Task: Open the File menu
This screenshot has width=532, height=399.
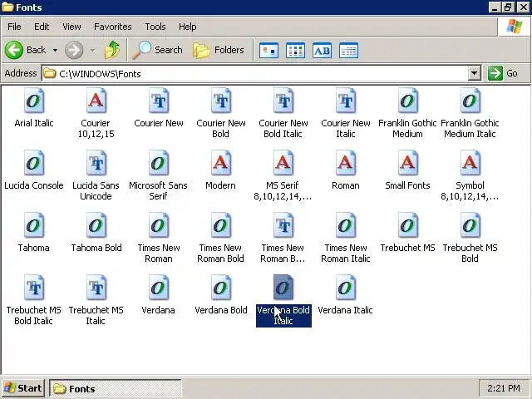Action: 14,27
